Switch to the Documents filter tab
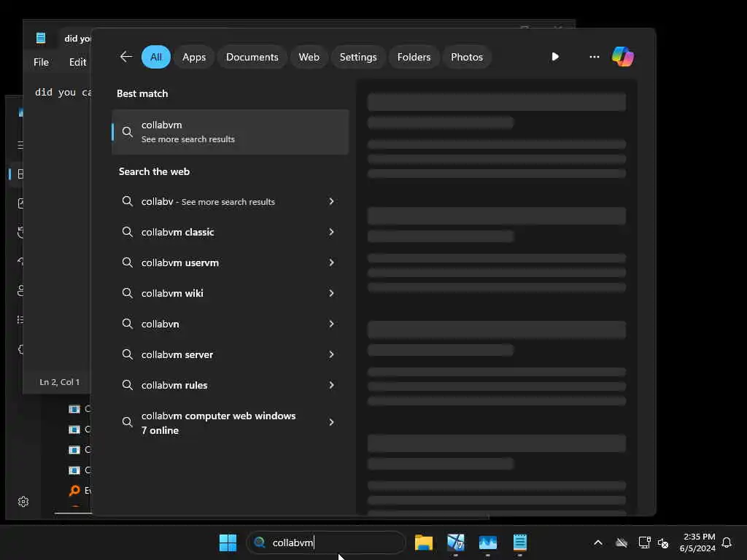This screenshot has width=747, height=560. (x=252, y=57)
